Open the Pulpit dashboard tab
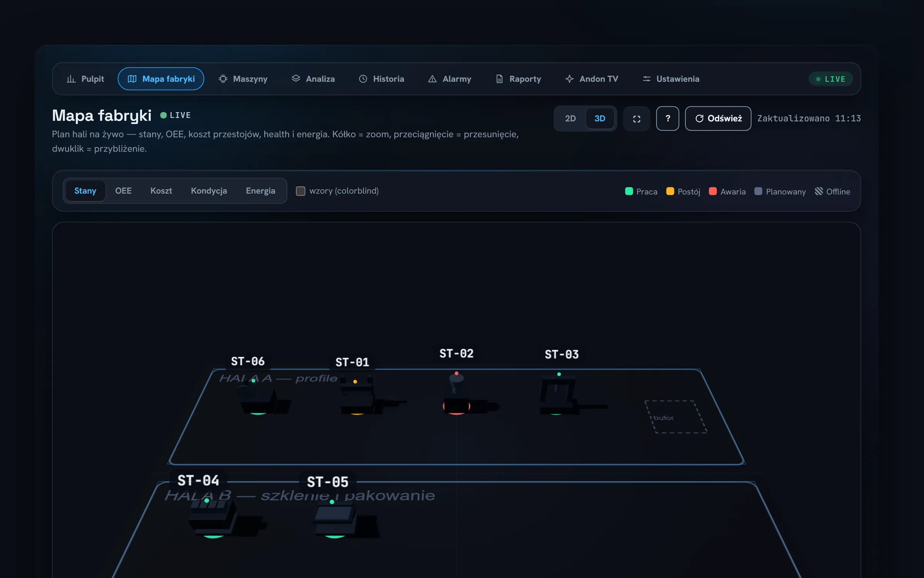Image resolution: width=924 pixels, height=578 pixels. tap(85, 79)
